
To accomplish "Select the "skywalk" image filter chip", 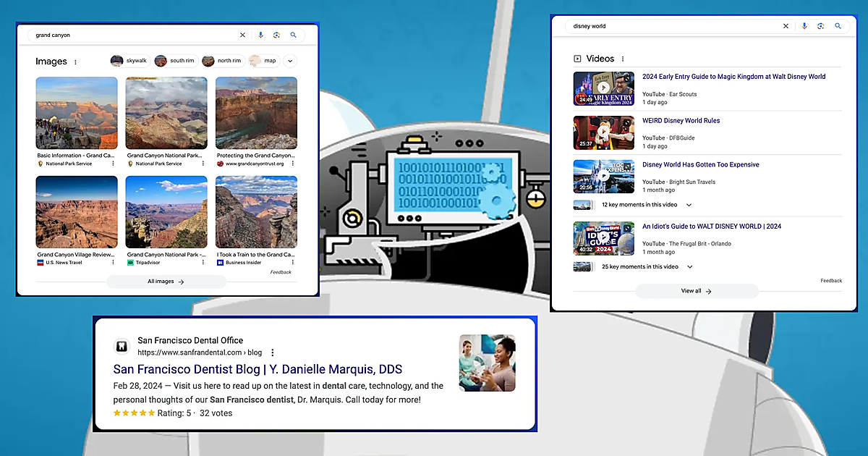I will (x=130, y=62).
